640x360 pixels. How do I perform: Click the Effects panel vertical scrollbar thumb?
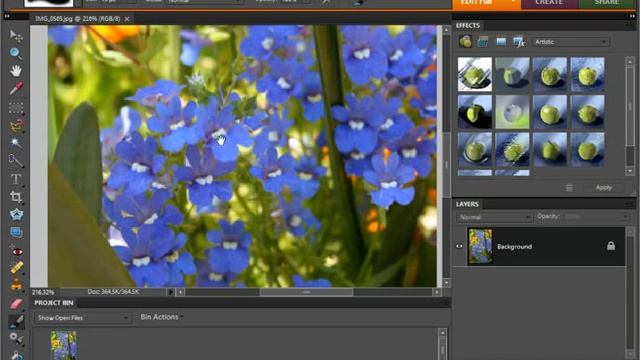[630, 106]
